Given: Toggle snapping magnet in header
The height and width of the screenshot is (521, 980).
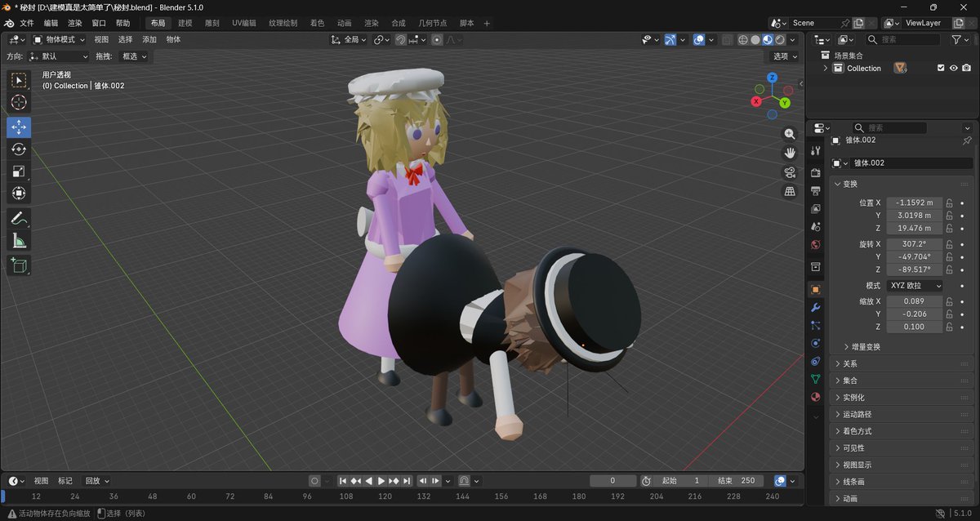Looking at the screenshot, I should 401,39.
